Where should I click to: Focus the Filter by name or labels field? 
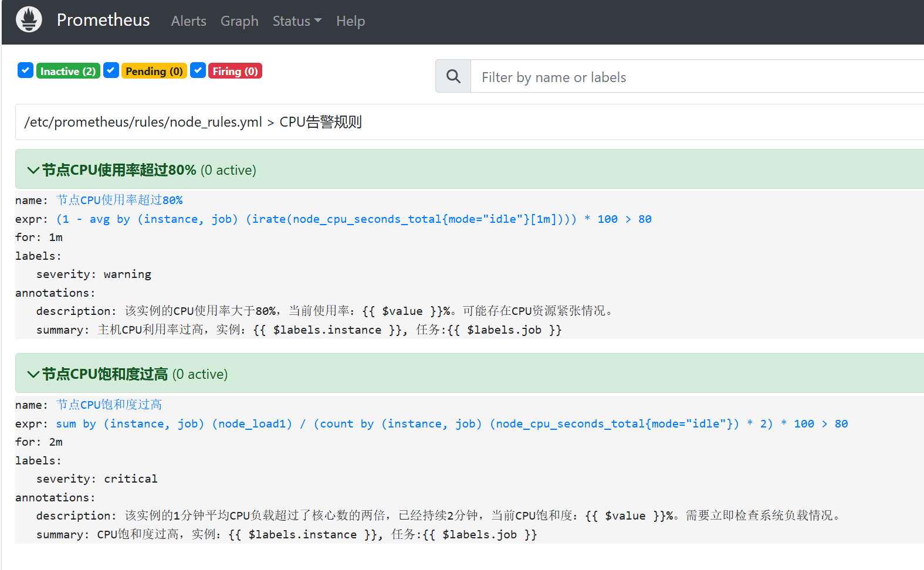pos(697,77)
